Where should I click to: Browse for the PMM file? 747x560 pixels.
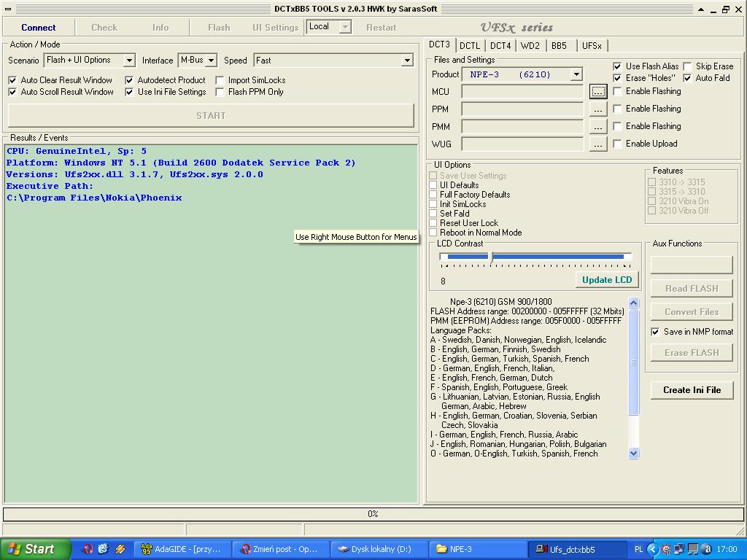pos(598,127)
